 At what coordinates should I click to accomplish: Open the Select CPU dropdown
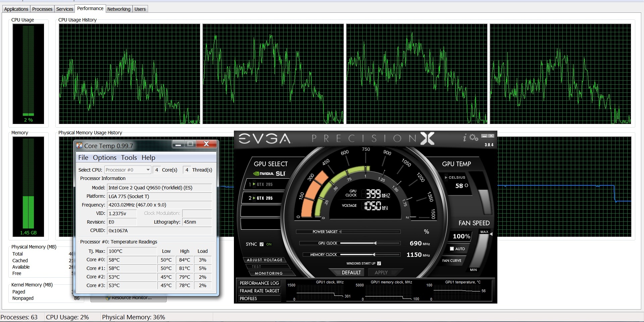[128, 170]
